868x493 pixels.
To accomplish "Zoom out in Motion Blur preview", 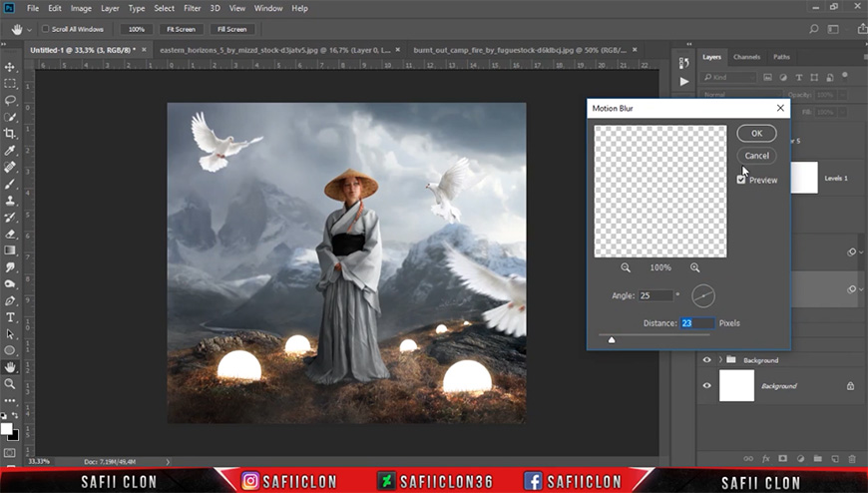I will [626, 267].
